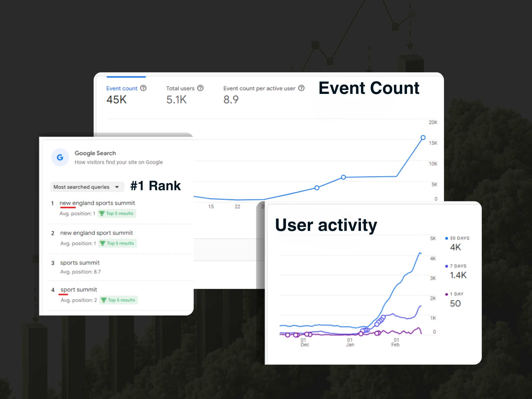Click the peak data point near 15K
532x399 pixels.
pos(423,138)
